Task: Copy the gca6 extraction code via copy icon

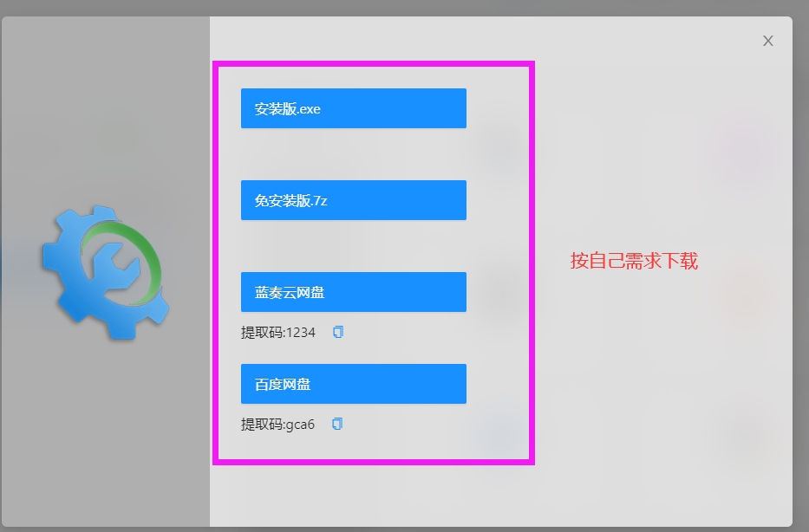Action: (x=337, y=424)
